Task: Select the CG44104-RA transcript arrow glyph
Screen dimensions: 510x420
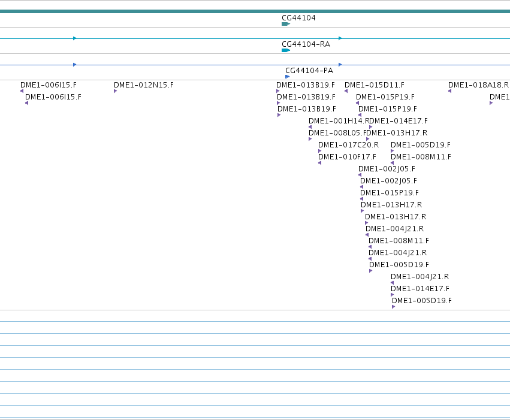Action: click(x=286, y=50)
